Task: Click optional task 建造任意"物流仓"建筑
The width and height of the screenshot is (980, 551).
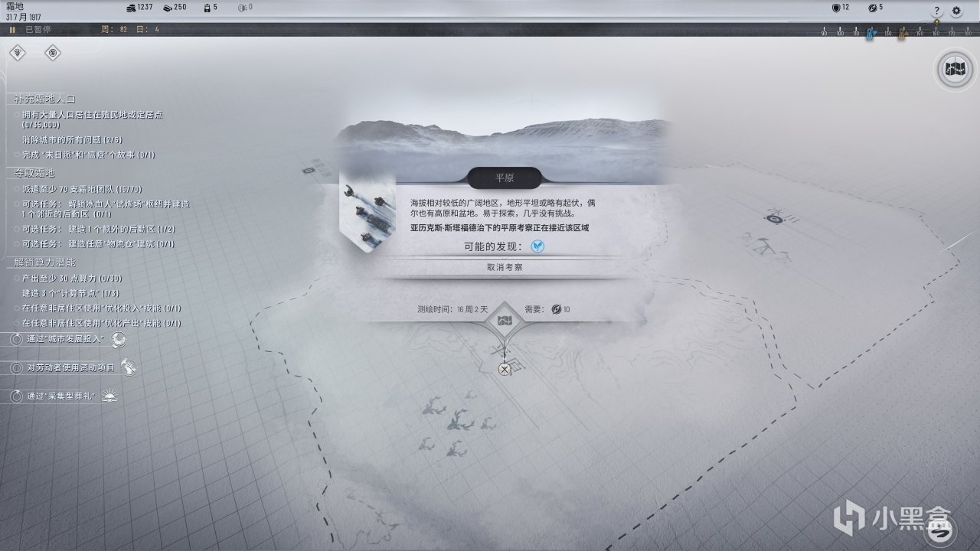Action: 98,244
